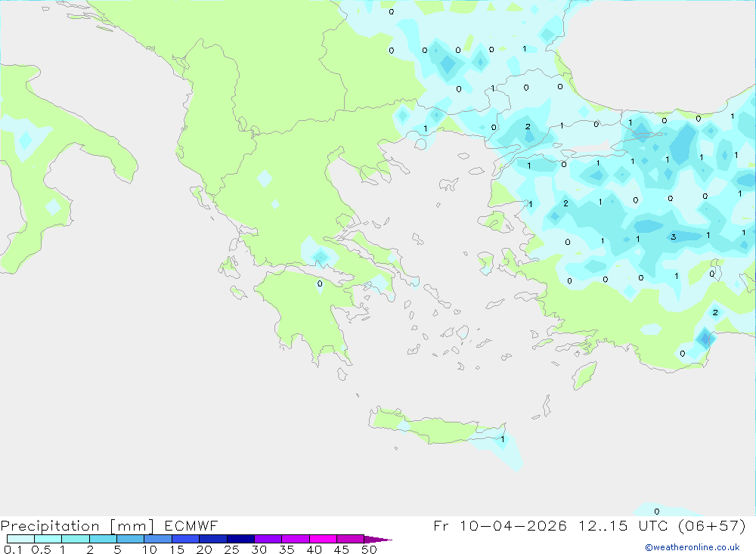This screenshot has width=756, height=554.
Task: Click the '0.1' legend scale label
Action: [13, 549]
